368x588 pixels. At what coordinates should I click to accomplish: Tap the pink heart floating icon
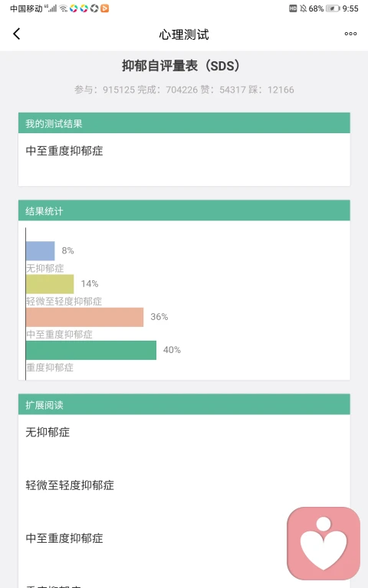tap(324, 543)
